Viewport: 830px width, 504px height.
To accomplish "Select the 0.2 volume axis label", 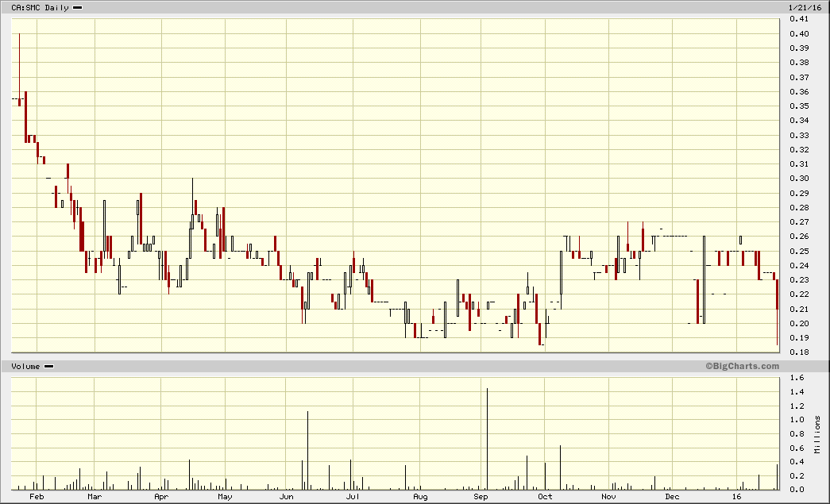I will 797,476.
